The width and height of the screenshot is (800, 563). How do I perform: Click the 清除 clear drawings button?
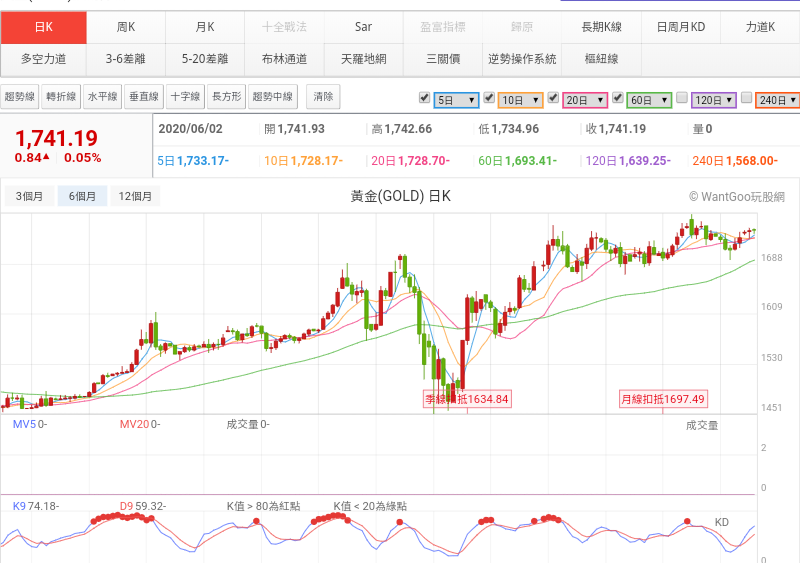click(323, 97)
